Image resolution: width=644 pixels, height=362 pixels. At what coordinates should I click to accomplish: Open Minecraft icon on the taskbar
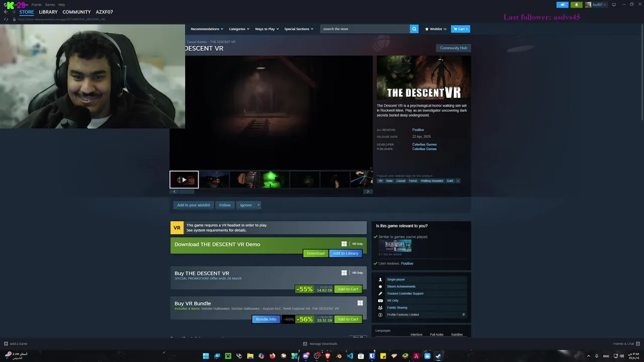coord(228,356)
